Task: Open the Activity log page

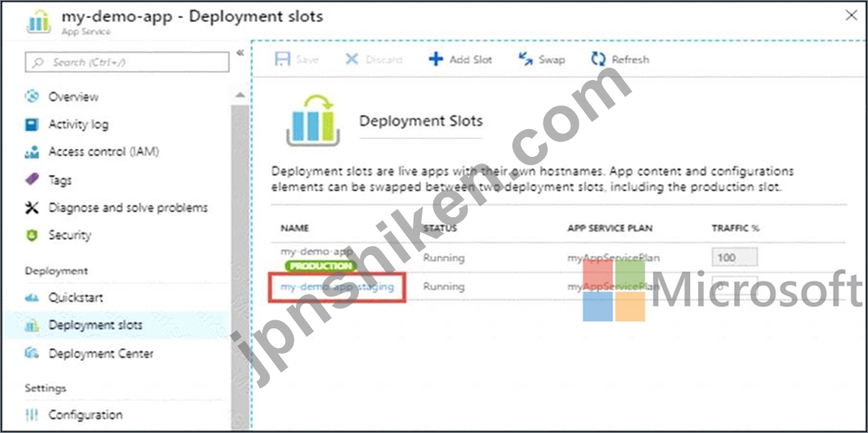Action: tap(78, 124)
